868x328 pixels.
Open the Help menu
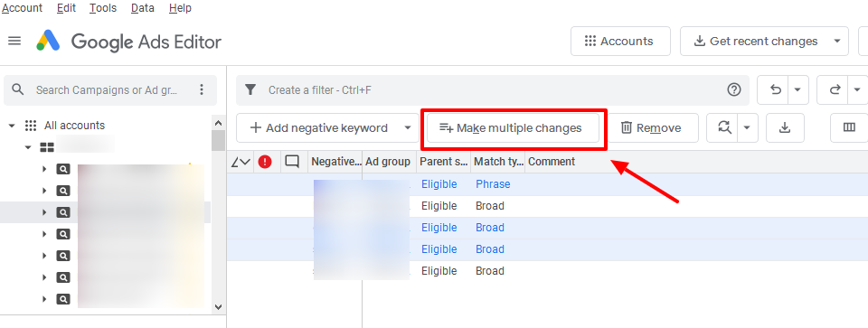point(180,8)
